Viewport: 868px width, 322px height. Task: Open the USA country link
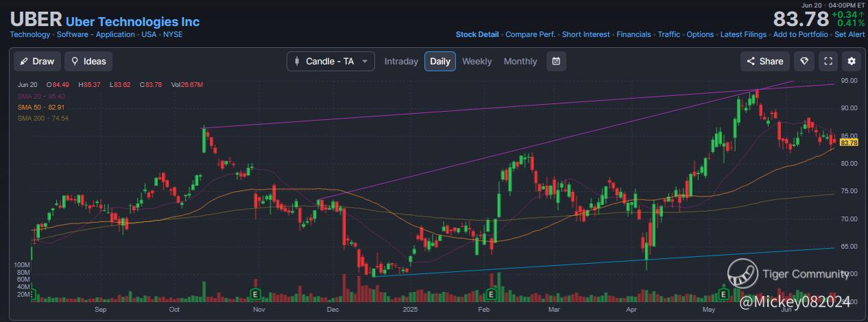tap(149, 34)
